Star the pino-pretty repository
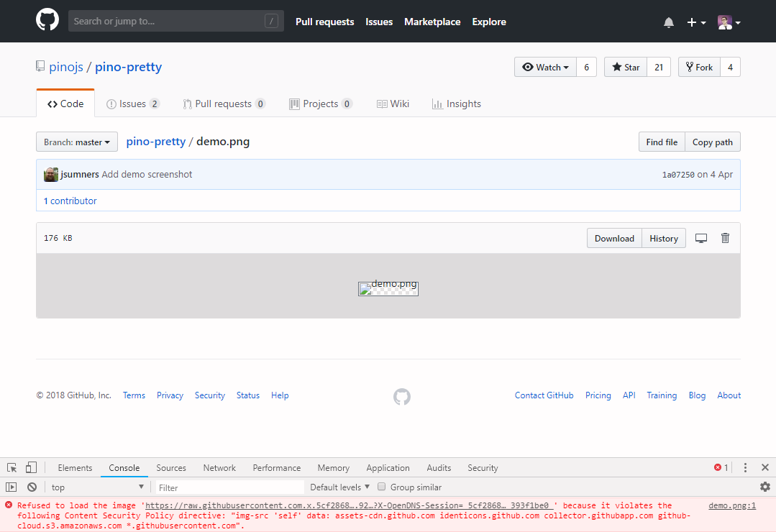776x532 pixels. 625,67
